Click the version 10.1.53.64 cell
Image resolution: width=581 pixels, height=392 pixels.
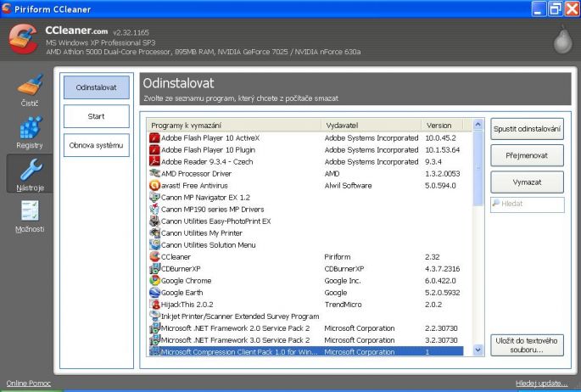pyautogui.click(x=443, y=149)
